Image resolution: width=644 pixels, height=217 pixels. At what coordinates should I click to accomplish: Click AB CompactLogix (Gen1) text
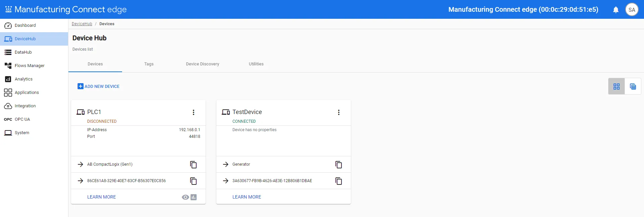tap(110, 164)
